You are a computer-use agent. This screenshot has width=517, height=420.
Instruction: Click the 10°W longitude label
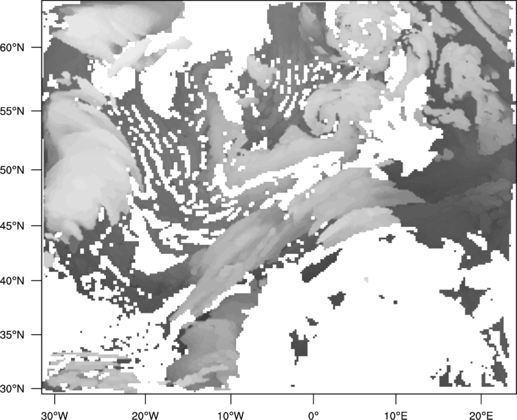231,415
